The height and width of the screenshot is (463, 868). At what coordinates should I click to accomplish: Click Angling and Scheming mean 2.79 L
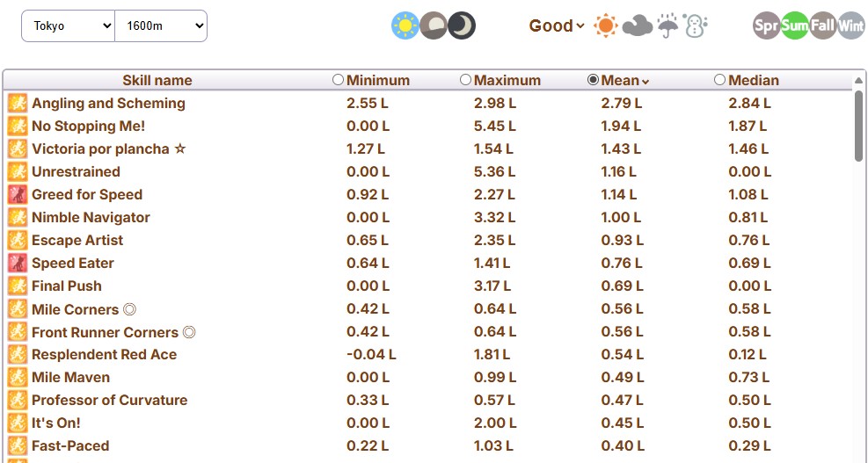622,104
